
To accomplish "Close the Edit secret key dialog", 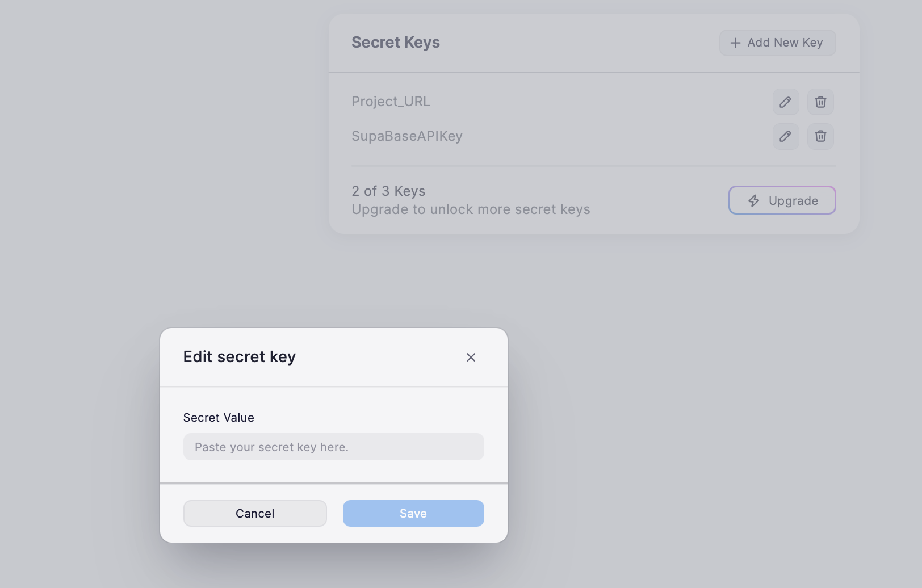I will [x=471, y=357].
